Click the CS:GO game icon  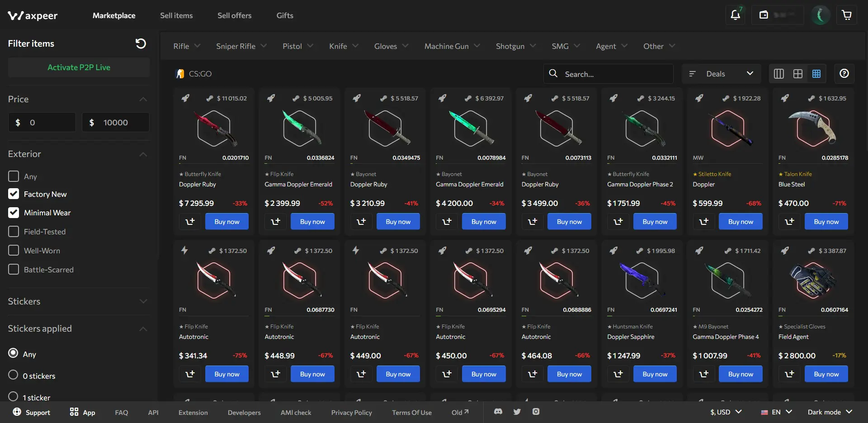tap(180, 74)
